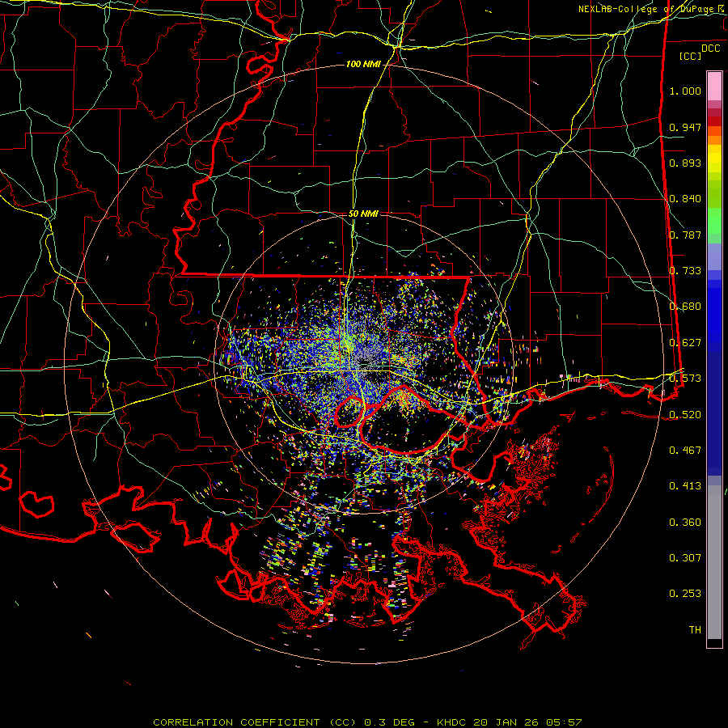Click the TH threshold label
728x728 pixels.
pyautogui.click(x=695, y=630)
